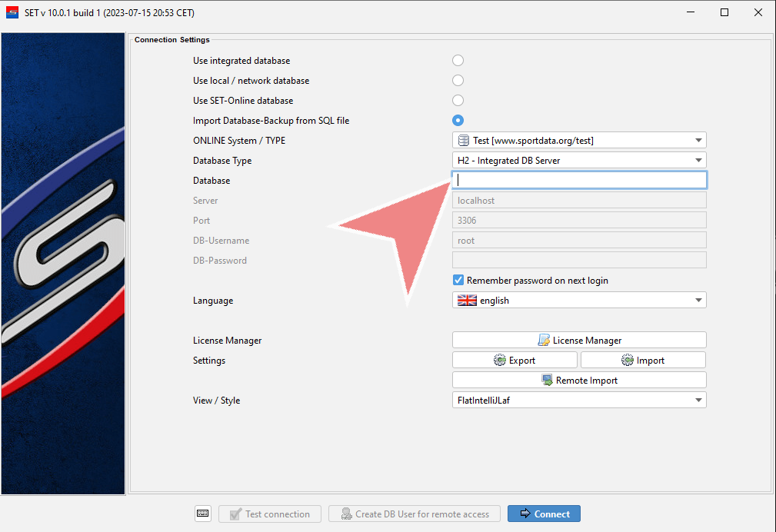Click the Database text input field
Image resolution: width=776 pixels, height=532 pixels.
point(578,180)
